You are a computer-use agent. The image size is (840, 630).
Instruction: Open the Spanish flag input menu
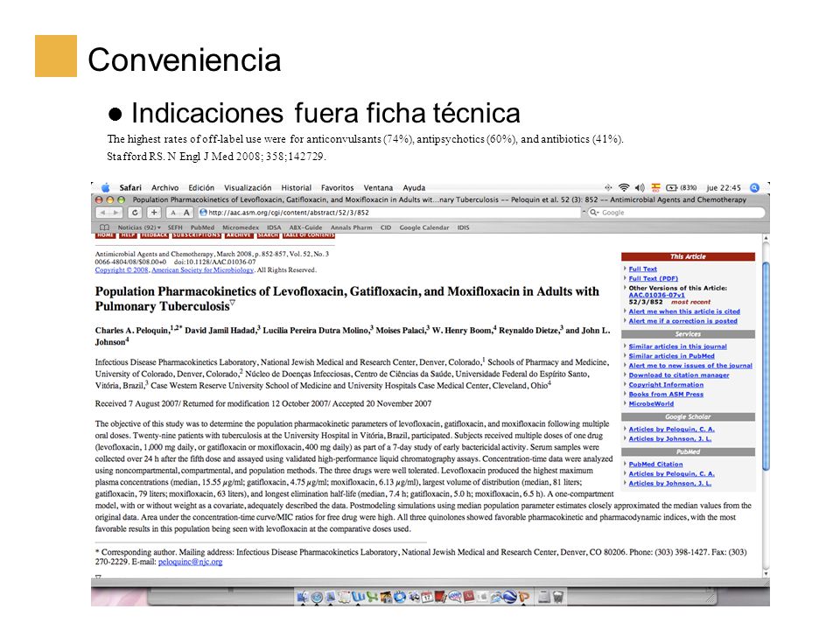point(655,187)
